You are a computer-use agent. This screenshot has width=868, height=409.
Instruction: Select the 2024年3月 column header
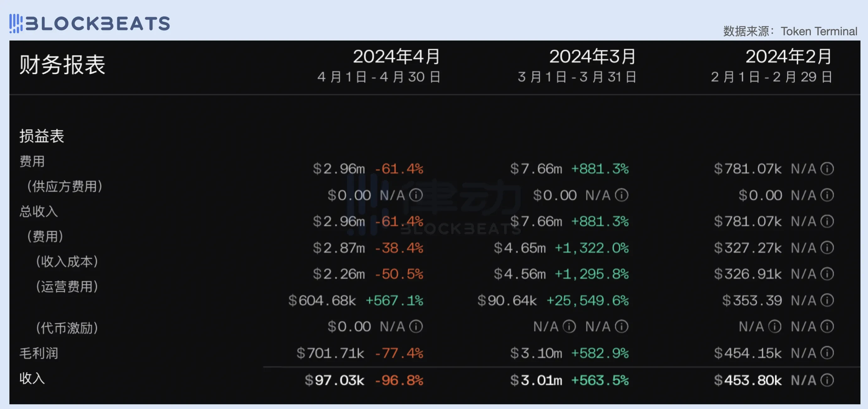click(x=592, y=57)
